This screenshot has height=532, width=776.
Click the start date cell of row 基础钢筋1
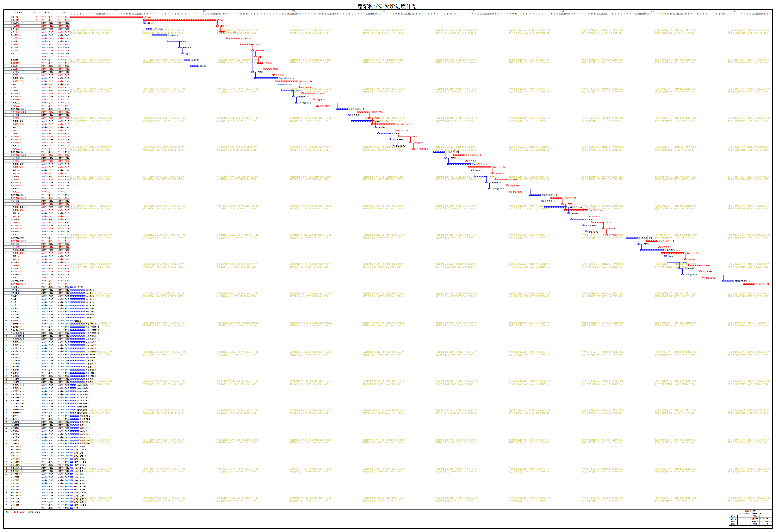pyautogui.click(x=46, y=41)
